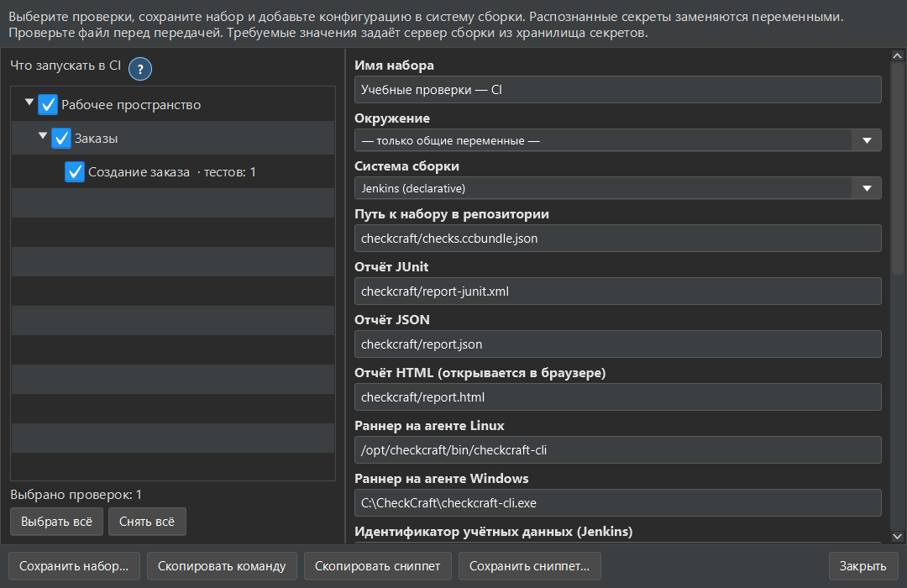Screen dimensions: 907x588
Task: Click 'Скопировать сниппет' button
Action: pyautogui.click(x=378, y=566)
